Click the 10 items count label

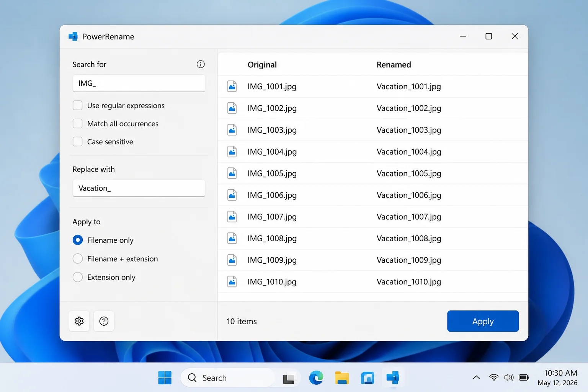242,321
